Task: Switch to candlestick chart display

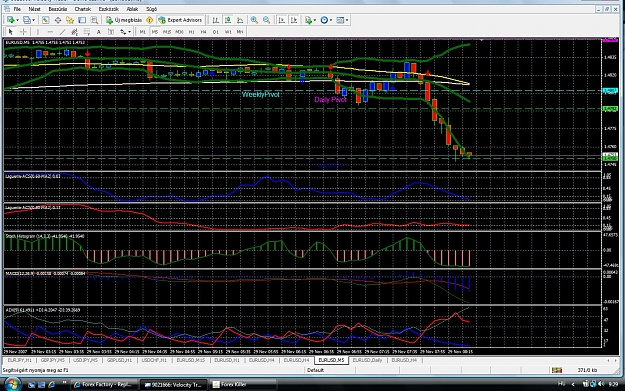Action: coord(228,20)
